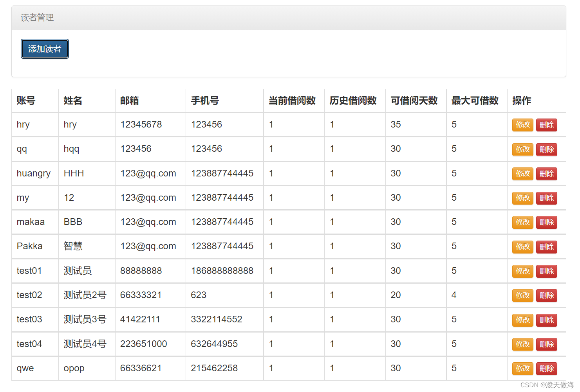580x392 pixels.
Task: Delete the huangry account row
Action: point(547,174)
